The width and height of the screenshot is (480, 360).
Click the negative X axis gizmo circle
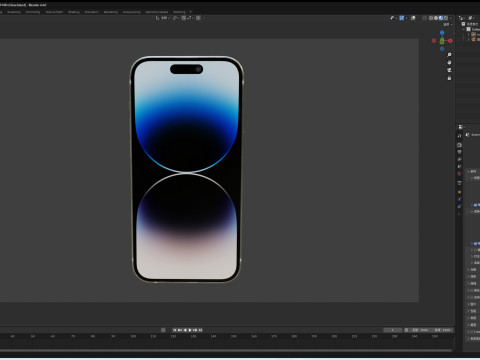tap(434, 41)
